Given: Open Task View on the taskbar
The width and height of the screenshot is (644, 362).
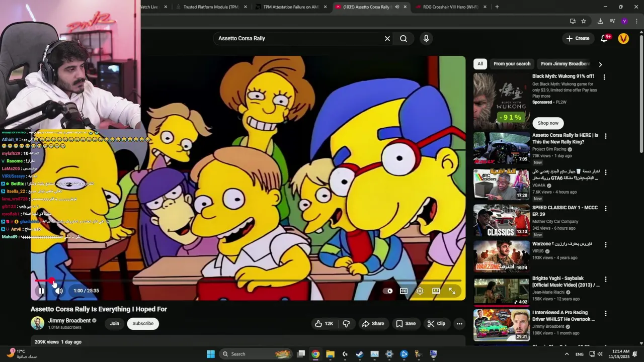Looking at the screenshot, I should pyautogui.click(x=301, y=354).
